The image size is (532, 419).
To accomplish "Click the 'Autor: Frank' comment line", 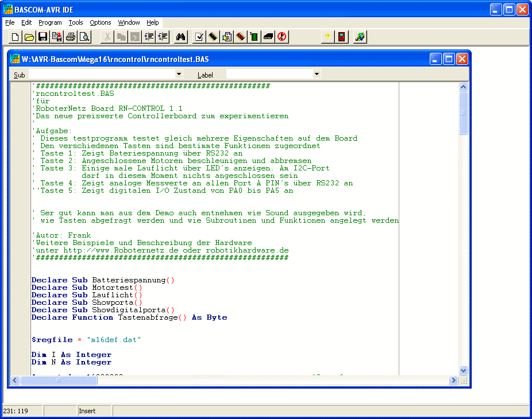I will click(x=61, y=235).
